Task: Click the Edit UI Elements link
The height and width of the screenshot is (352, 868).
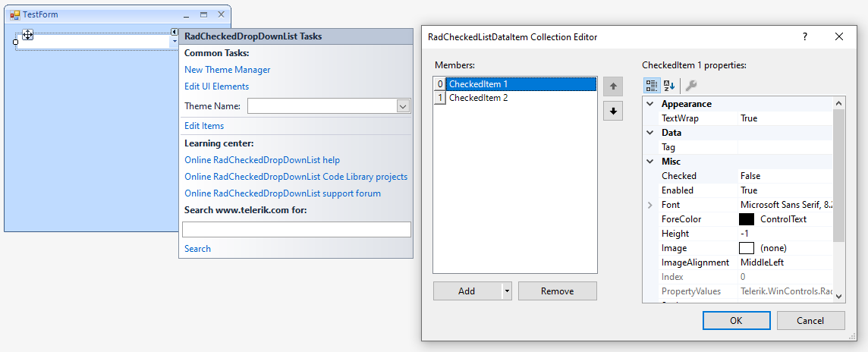Action: [x=216, y=86]
